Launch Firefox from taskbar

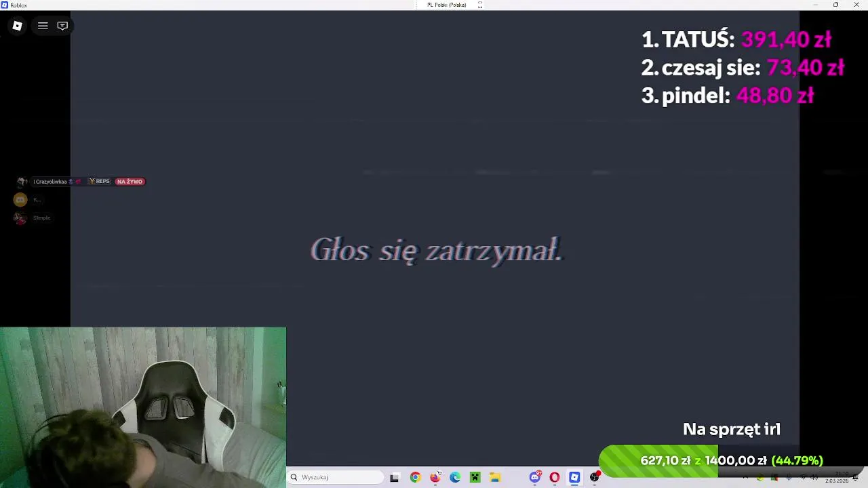(435, 477)
